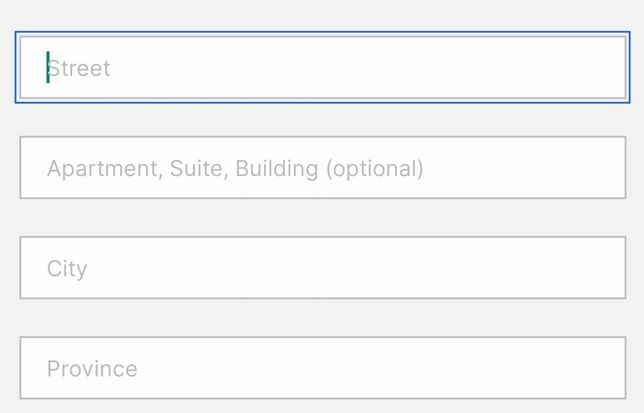Click the Province placeholder text

(92, 369)
